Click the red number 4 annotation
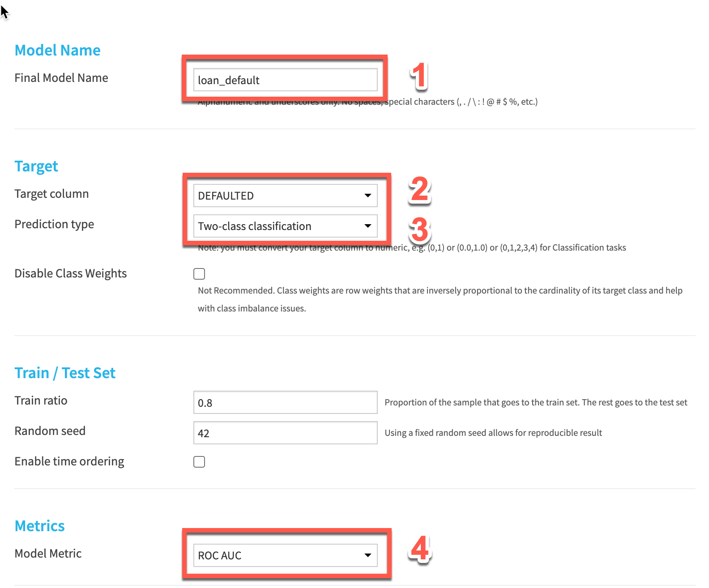Viewport: 709px width, 588px height. pyautogui.click(x=420, y=549)
